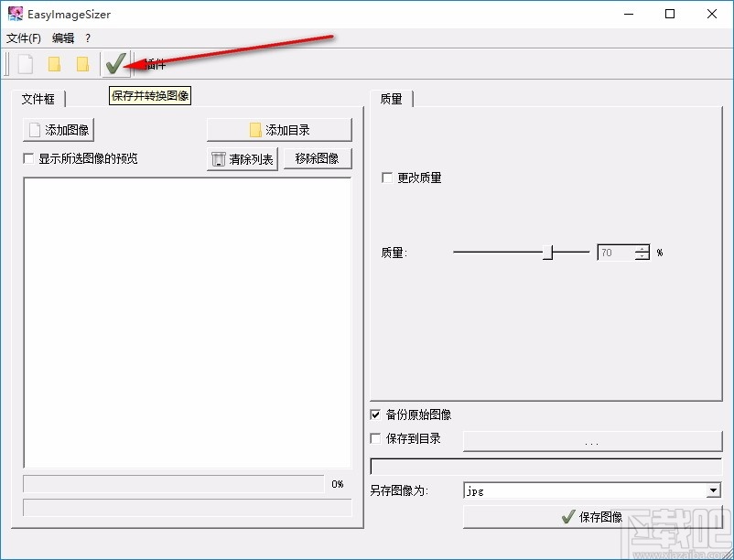
Task: Switch to the 质量 tab
Action: point(392,99)
